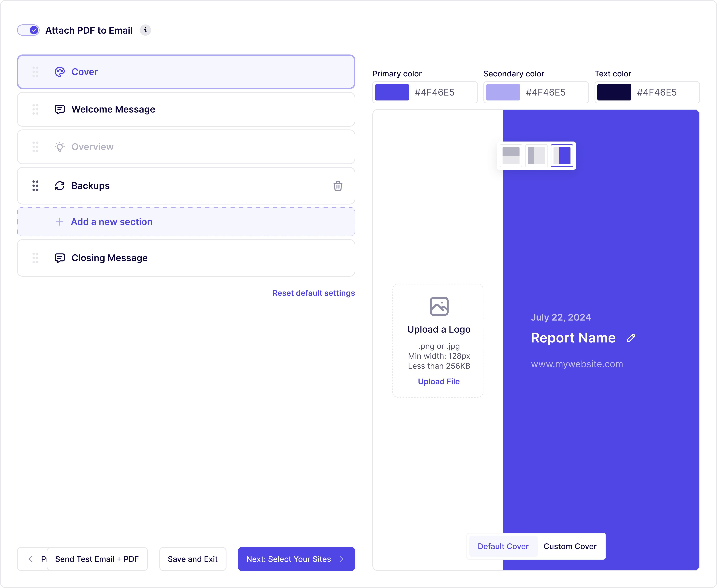Switch to Default Cover option
717x588 pixels.
click(x=503, y=546)
